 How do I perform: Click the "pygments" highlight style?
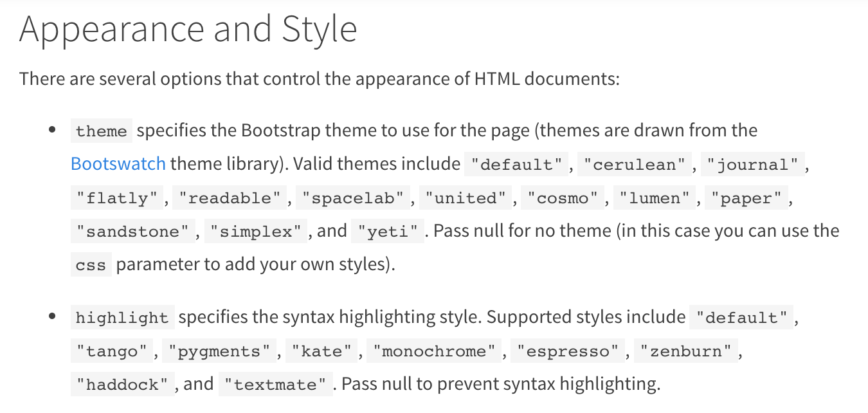(219, 351)
